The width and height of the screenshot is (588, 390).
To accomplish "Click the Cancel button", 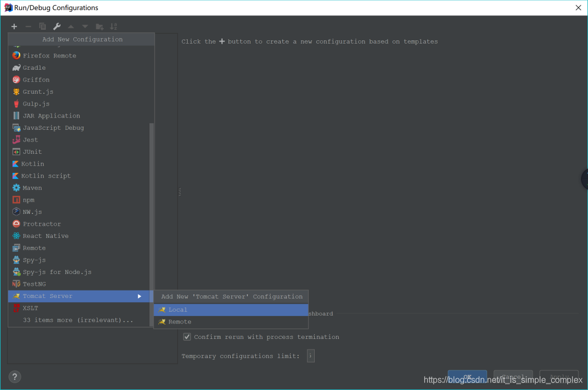I will 513,377.
